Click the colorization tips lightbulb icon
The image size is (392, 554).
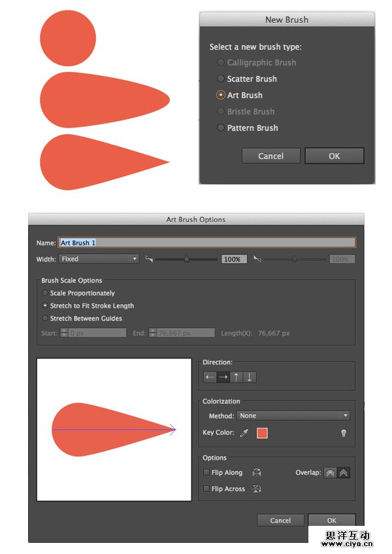[344, 433]
